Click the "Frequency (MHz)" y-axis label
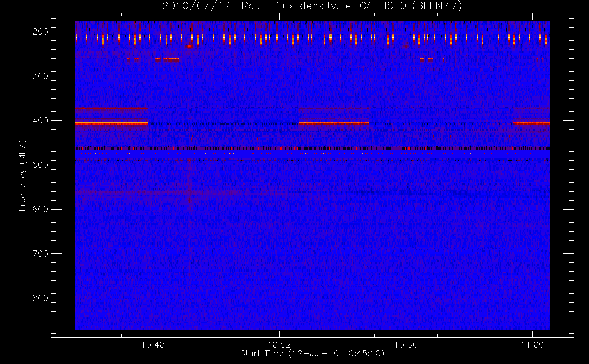 23,175
